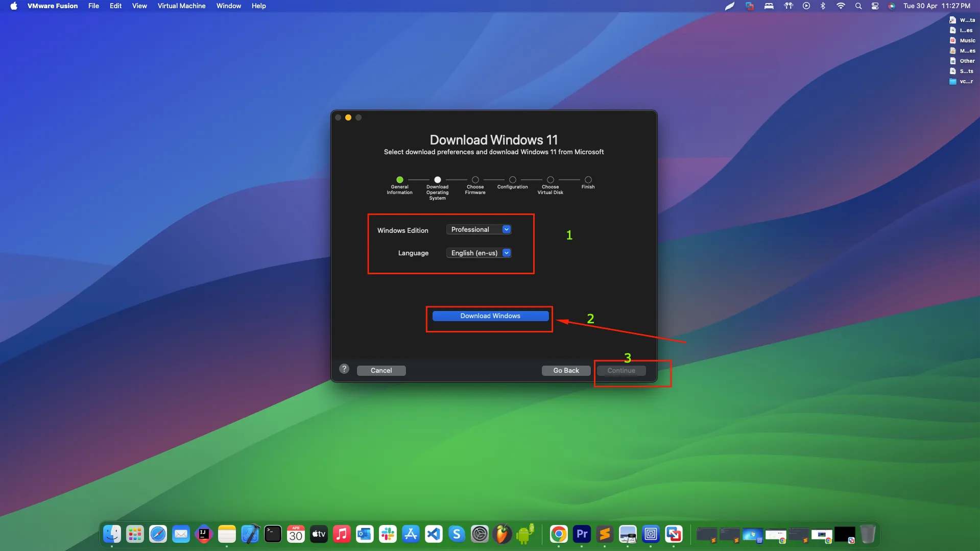Image resolution: width=980 pixels, height=551 pixels.
Task: Open Music from the Dock
Action: tap(342, 534)
